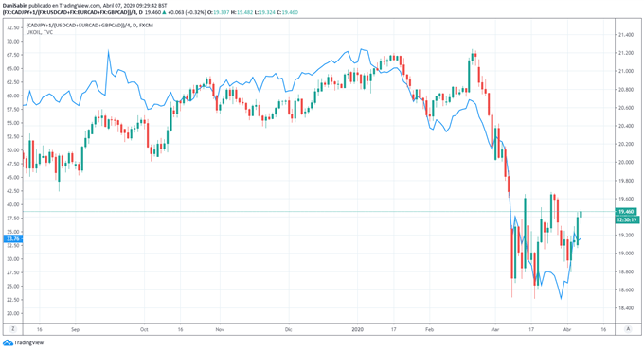Click '2020' on the time axis
This screenshot has width=644, height=350.
357,329
